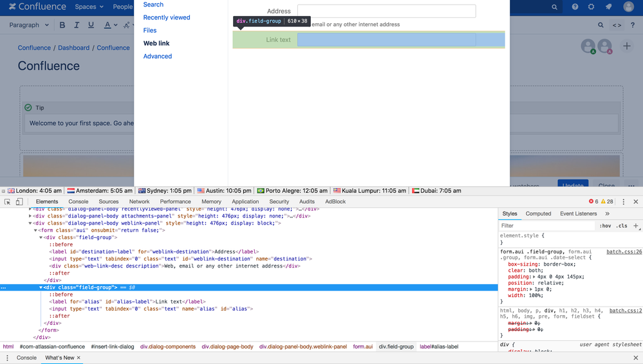Open the user profile avatar menu
The image size is (643, 364).
point(628,6)
